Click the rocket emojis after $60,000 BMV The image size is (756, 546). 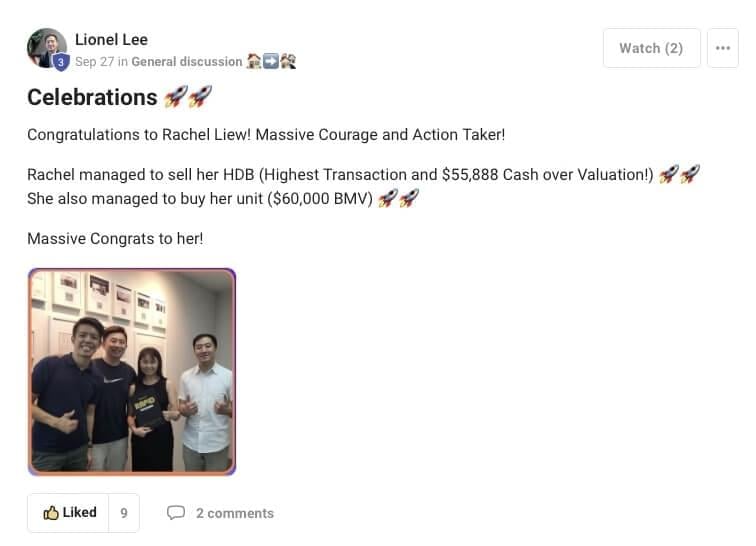pyautogui.click(x=398, y=198)
